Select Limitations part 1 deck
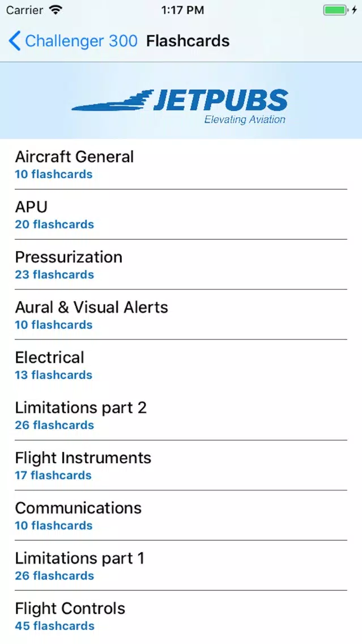The height and width of the screenshot is (644, 362). (x=181, y=566)
